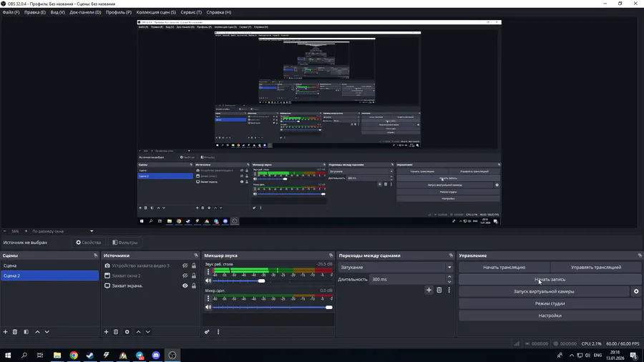Open the Справка menu
644x362 pixels.
coord(219,12)
